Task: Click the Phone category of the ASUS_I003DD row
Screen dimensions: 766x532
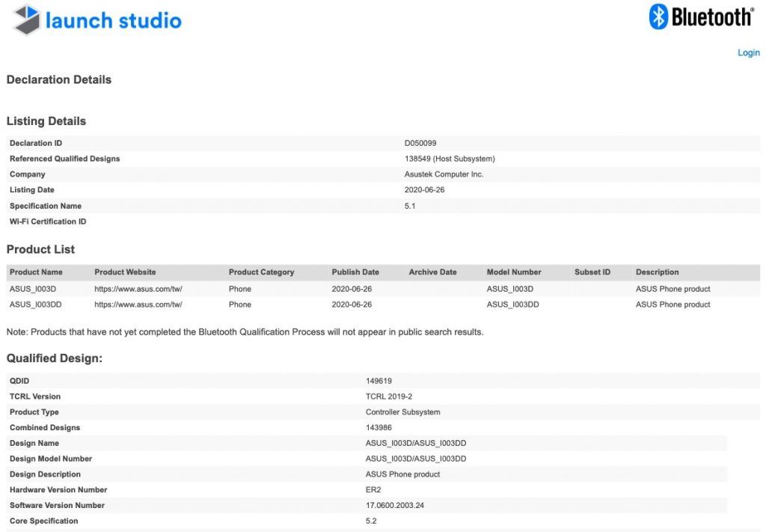Action: tap(240, 305)
